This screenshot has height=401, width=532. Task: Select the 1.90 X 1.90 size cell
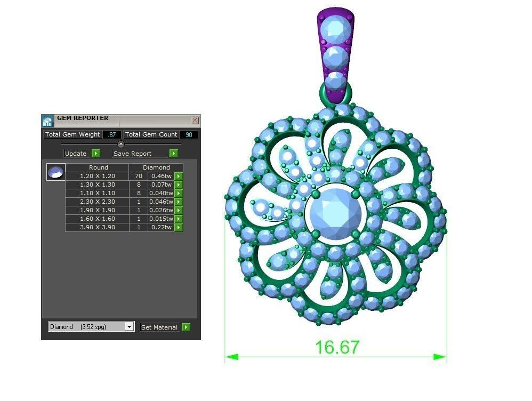coord(98,210)
